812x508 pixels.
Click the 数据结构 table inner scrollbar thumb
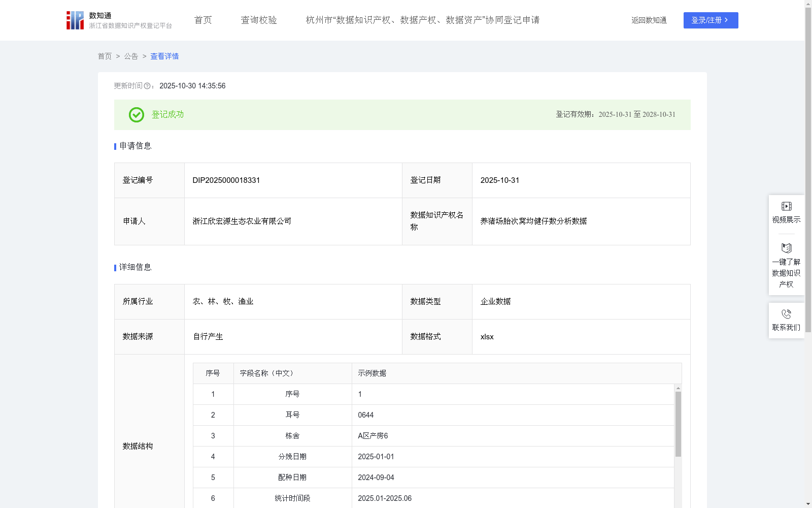click(x=678, y=424)
